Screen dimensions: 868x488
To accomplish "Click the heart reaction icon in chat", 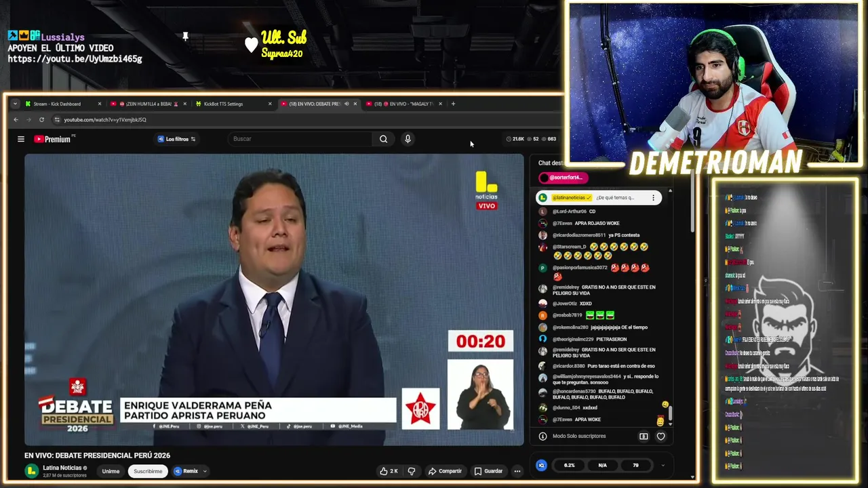I will (660, 436).
